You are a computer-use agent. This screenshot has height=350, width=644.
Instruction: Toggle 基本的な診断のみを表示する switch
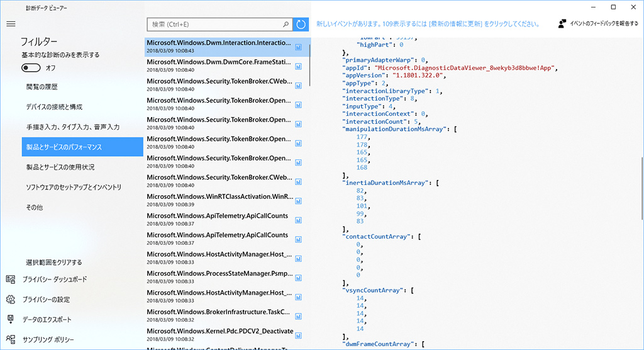(x=31, y=67)
